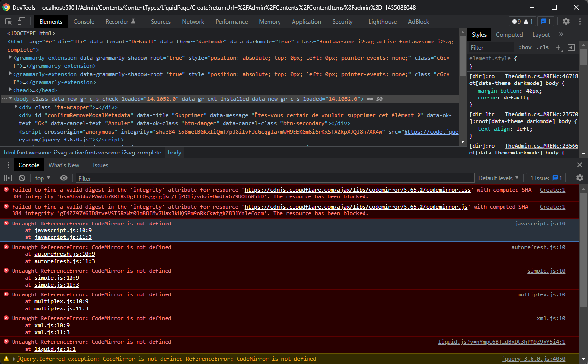The image size is (588, 364).
Task: Open the Default levels dropdown
Action: [498, 178]
